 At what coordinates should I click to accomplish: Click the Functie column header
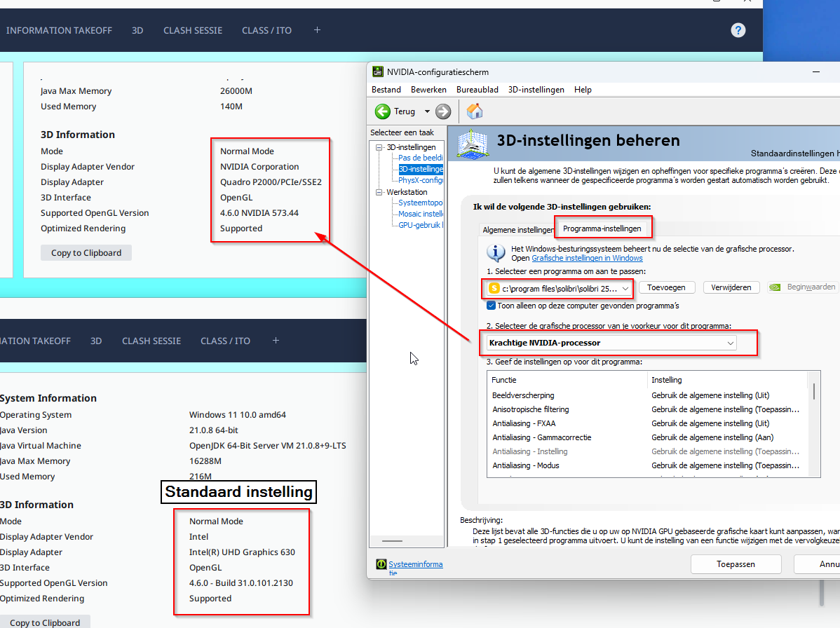(x=567, y=380)
